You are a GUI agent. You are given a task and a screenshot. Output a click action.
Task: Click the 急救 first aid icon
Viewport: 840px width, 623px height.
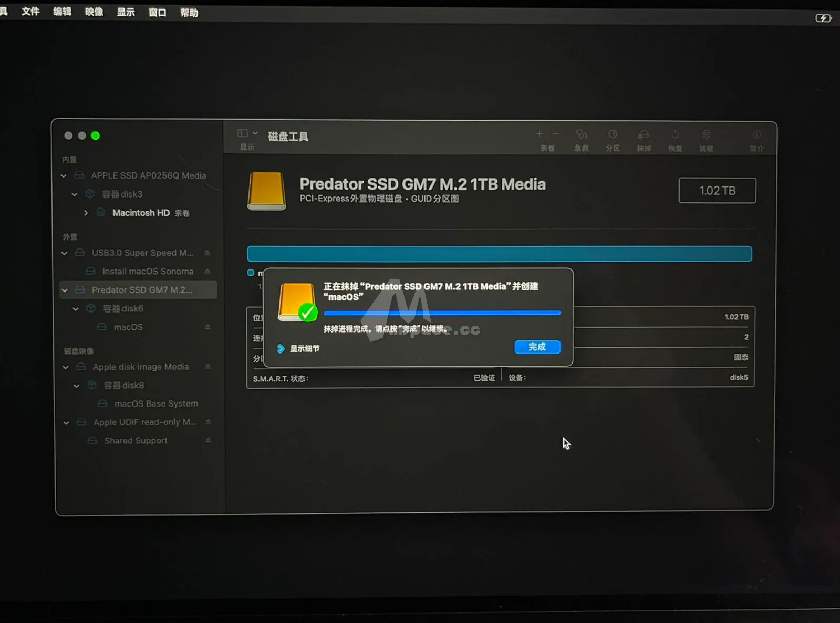pos(581,134)
